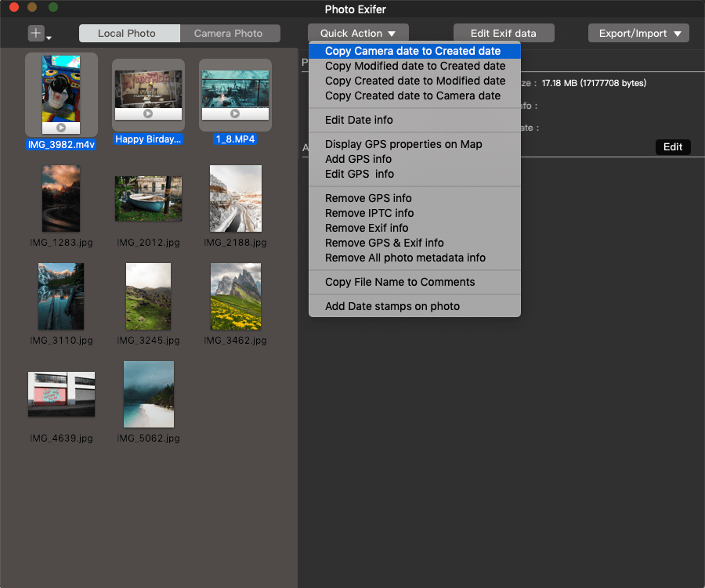Select the IMG_5062.jpg beach thumbnail
This screenshot has height=588, width=705.
[x=148, y=395]
